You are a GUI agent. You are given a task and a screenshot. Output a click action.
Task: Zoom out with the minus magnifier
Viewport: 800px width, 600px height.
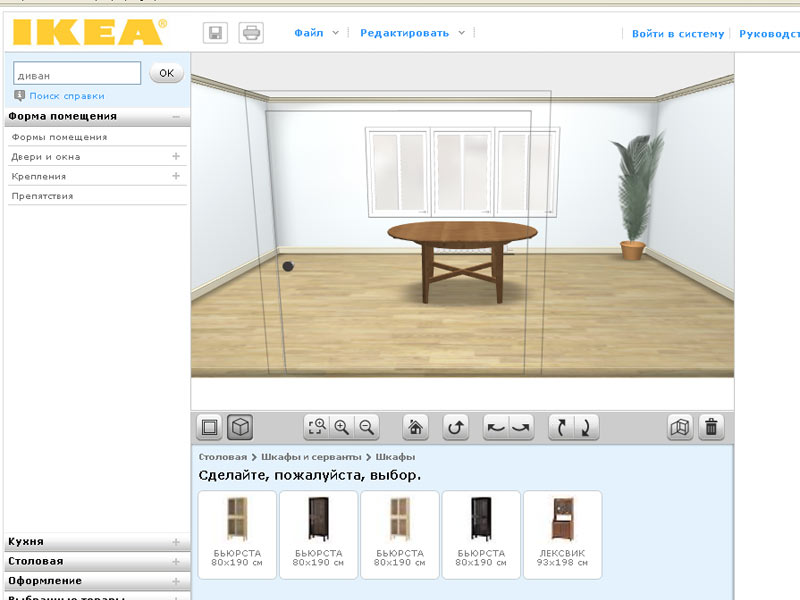(367, 427)
